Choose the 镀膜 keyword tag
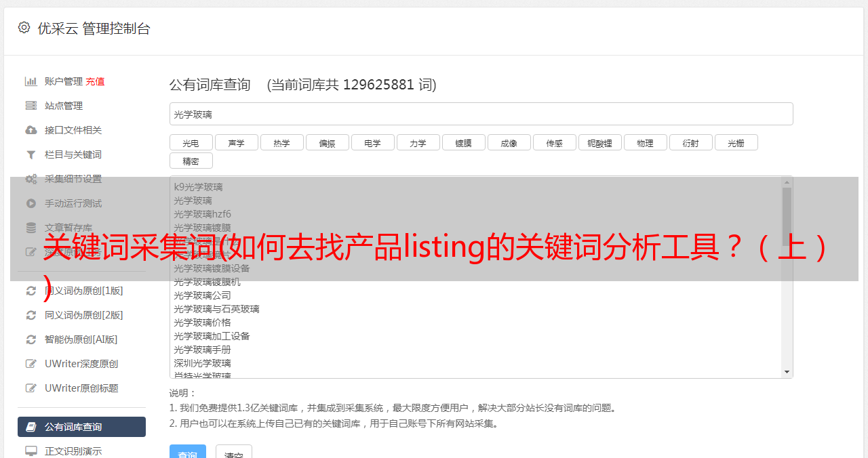Image resolution: width=868 pixels, height=458 pixels. (463, 143)
